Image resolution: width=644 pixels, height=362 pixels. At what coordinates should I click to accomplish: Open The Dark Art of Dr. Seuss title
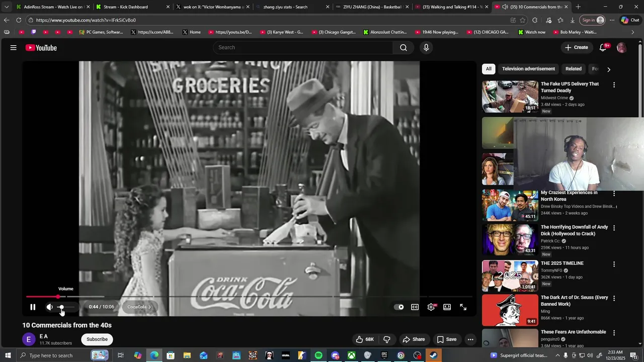pyautogui.click(x=574, y=301)
